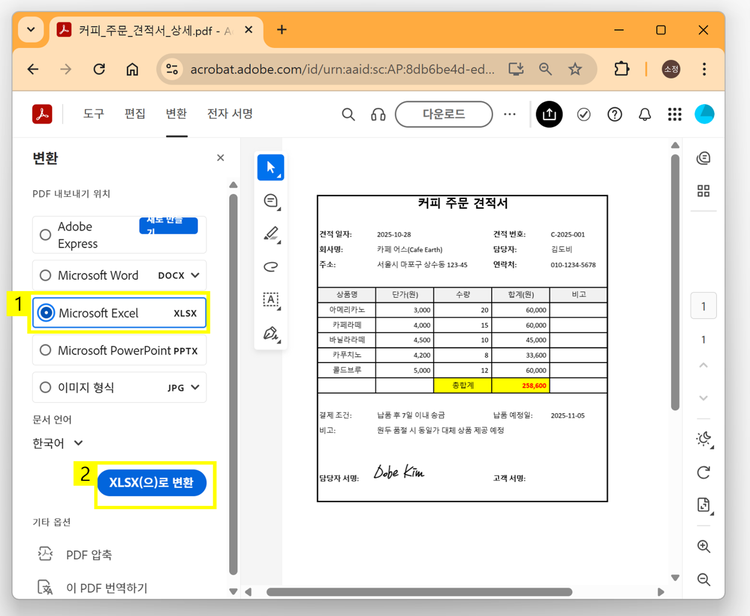Open the 변환 tab
750x616 pixels.
point(176,114)
